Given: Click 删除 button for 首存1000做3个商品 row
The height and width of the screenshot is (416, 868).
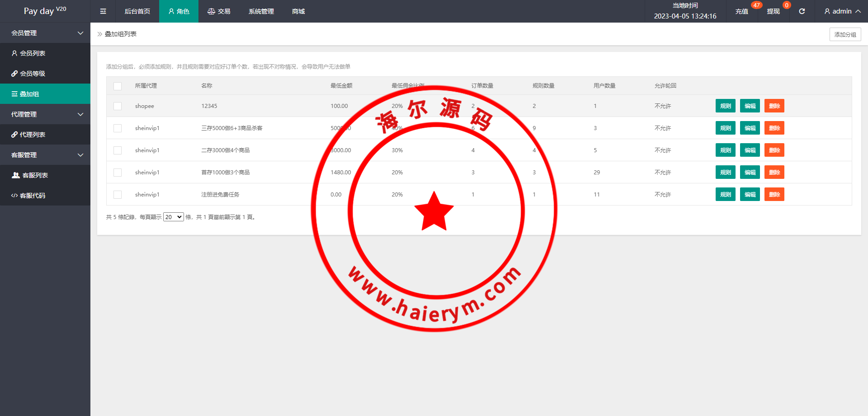Looking at the screenshot, I should coord(774,173).
